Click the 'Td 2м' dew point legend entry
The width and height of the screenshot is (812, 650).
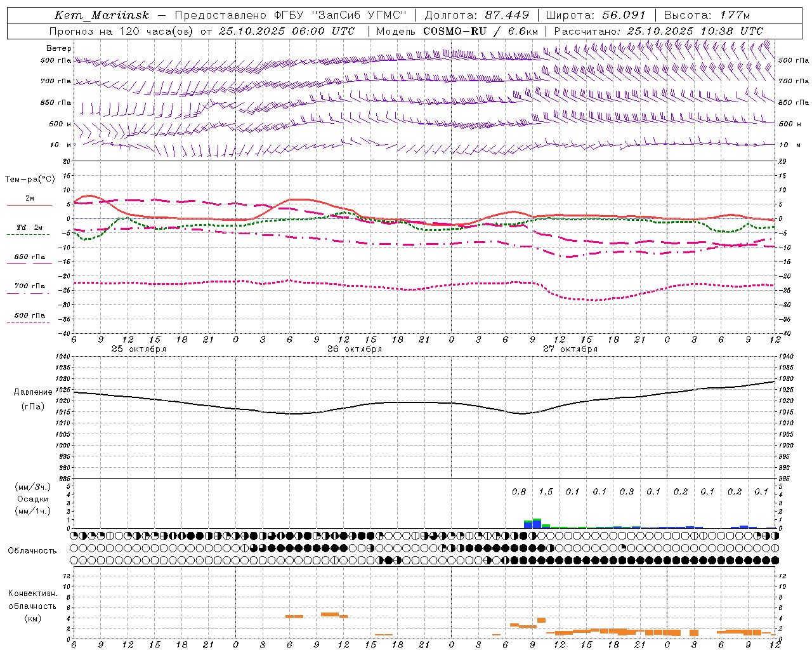(30, 227)
